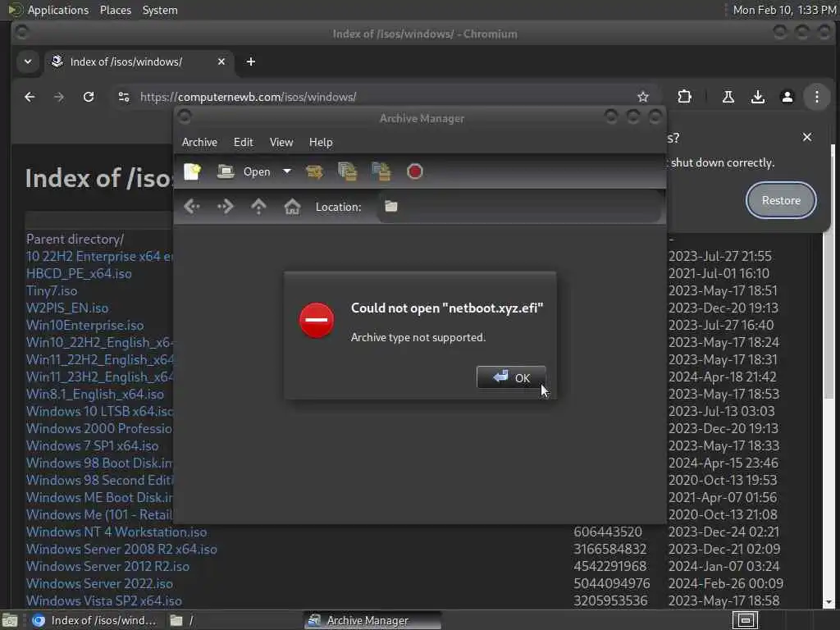Open the System menu
840x630 pixels.
click(x=160, y=10)
